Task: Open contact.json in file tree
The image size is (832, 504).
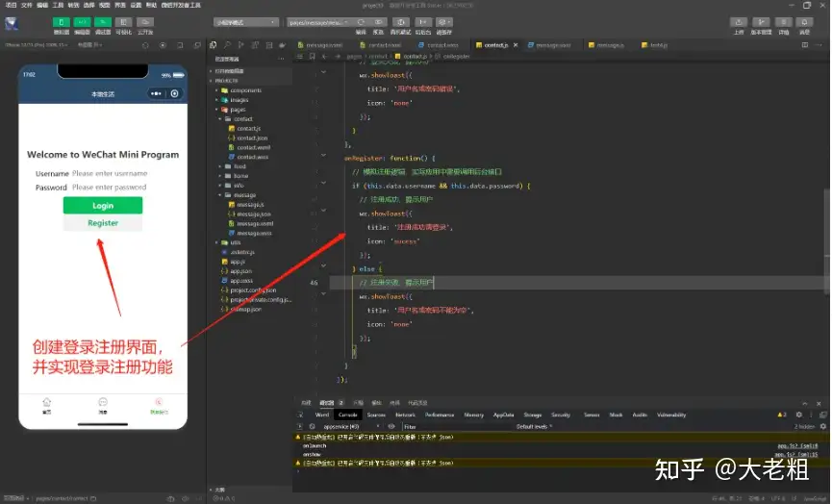Action: pyautogui.click(x=248, y=138)
